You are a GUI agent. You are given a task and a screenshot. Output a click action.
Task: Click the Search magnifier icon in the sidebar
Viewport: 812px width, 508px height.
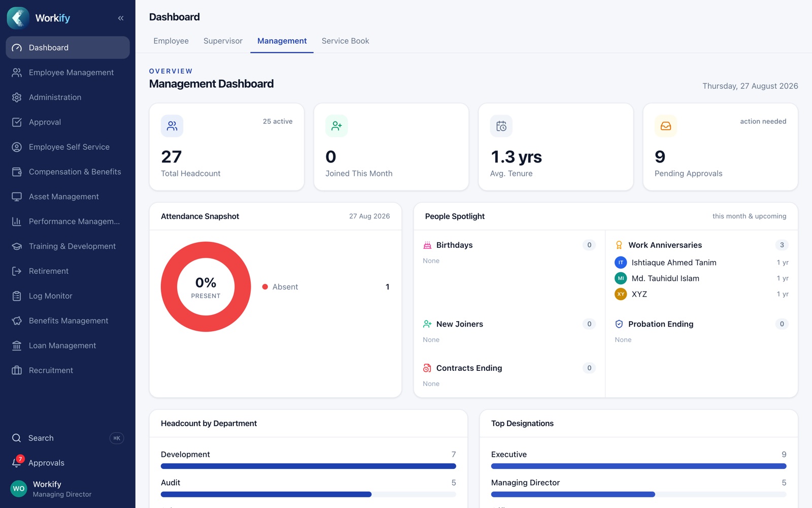[x=17, y=438]
